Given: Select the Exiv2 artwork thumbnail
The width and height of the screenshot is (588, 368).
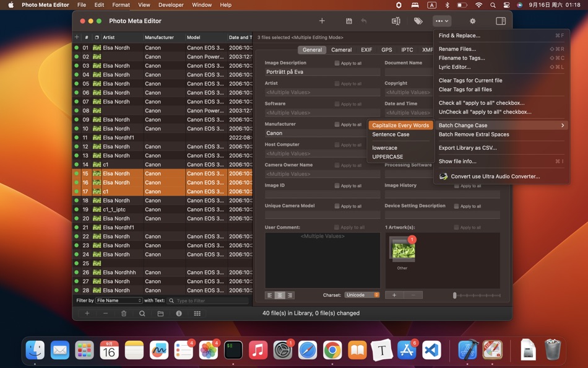Looking at the screenshot, I should click(x=404, y=250).
